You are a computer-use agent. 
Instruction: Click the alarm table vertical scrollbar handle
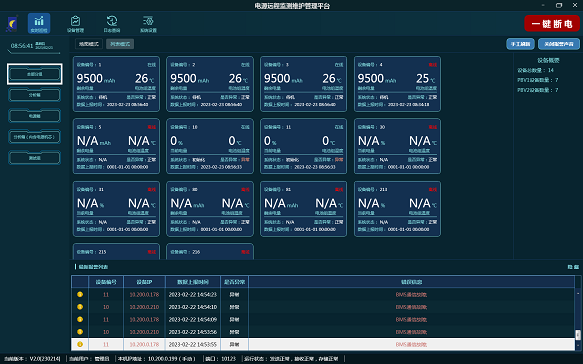578,335
